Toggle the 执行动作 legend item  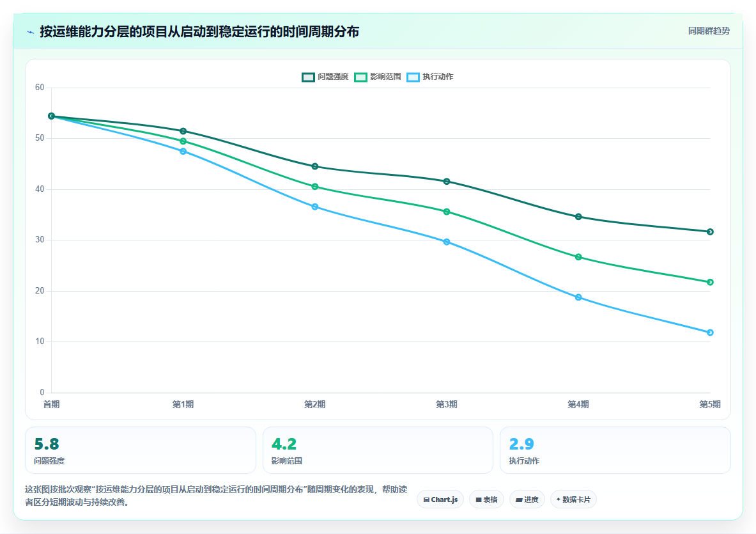point(430,77)
